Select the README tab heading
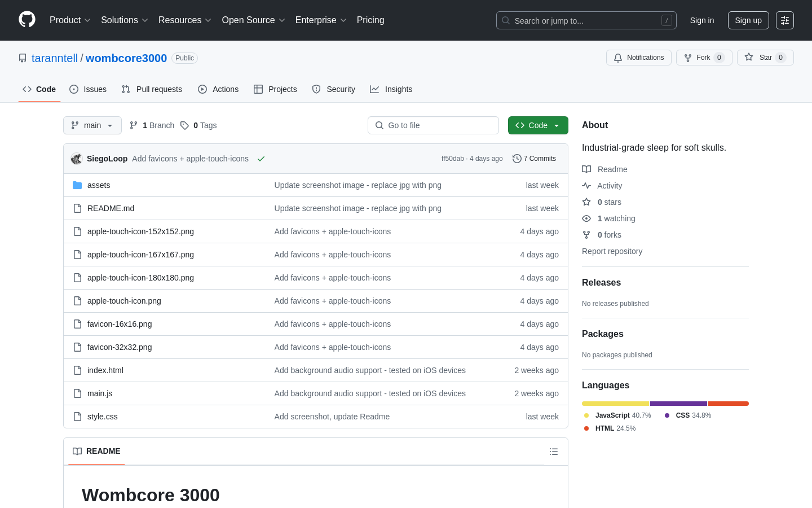Screen dimensions: 812x508 (96, 451)
